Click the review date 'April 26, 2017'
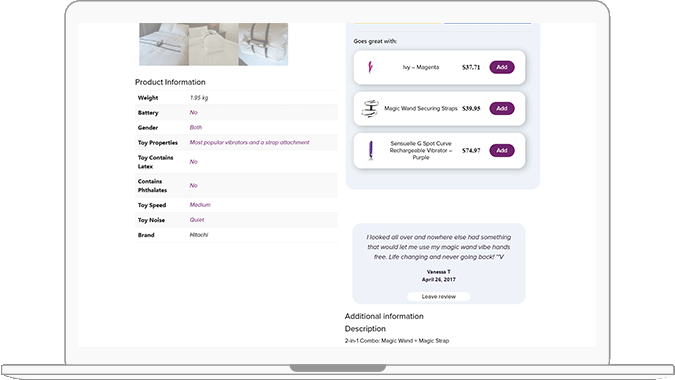Viewport: 675px width, 380px height. pyautogui.click(x=439, y=280)
